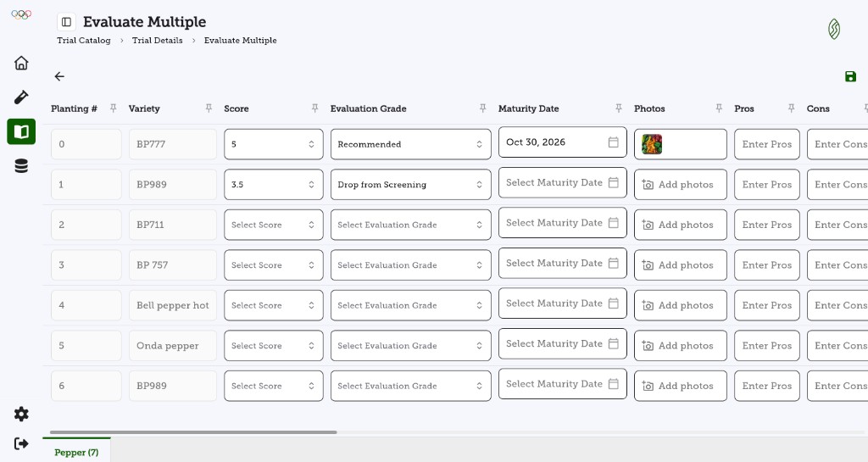
Task: Go to Trial Details breadcrumb
Action: coord(157,41)
